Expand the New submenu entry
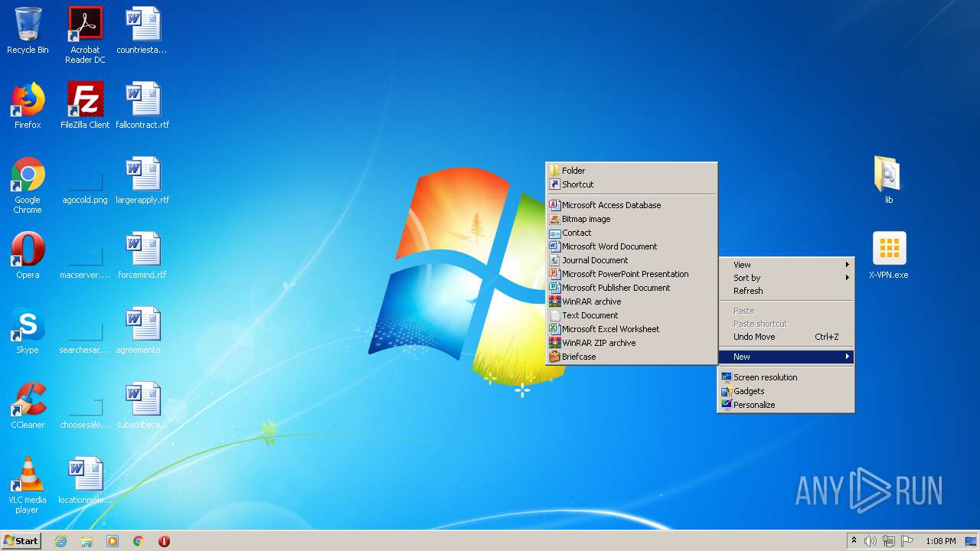Viewport: 980px width, 551px height. coord(786,357)
